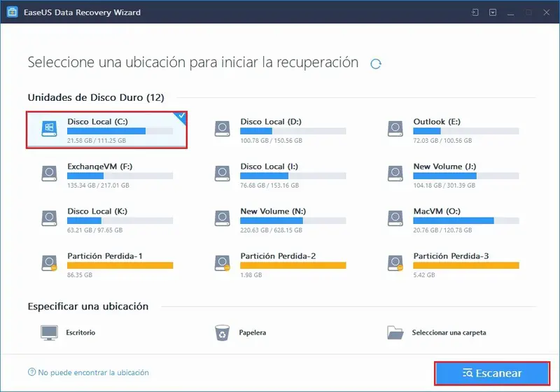Image resolution: width=560 pixels, height=392 pixels.
Task: Select the Partición Perdida-3 drive icon
Action: point(395,263)
